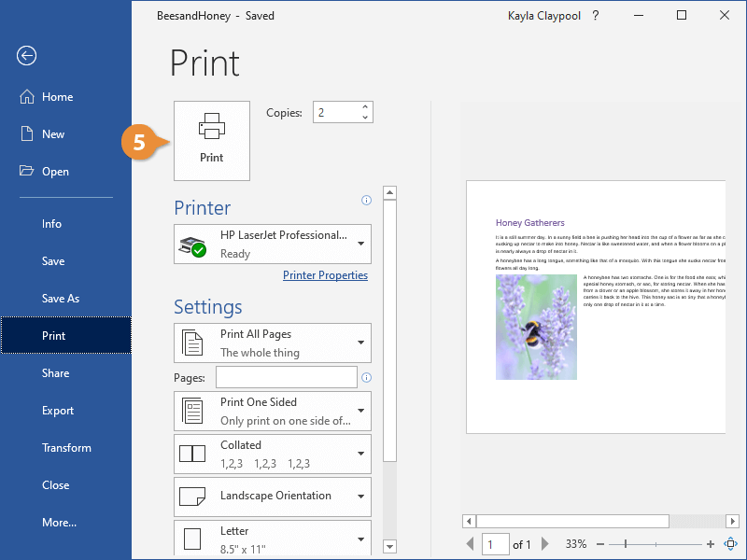Image resolution: width=747 pixels, height=560 pixels.
Task: Expand the Print All Pages dropdown
Action: coord(273,343)
